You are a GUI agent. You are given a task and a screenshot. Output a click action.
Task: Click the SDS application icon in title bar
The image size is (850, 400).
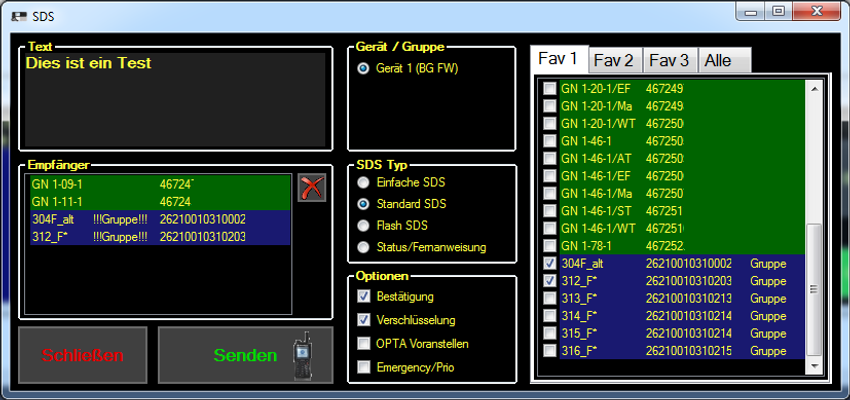pyautogui.click(x=18, y=16)
